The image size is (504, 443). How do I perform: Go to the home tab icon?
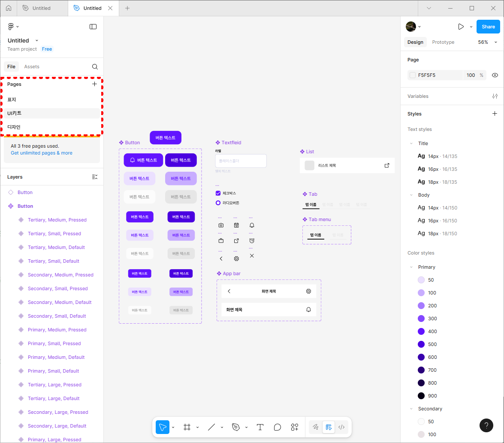(x=9, y=8)
